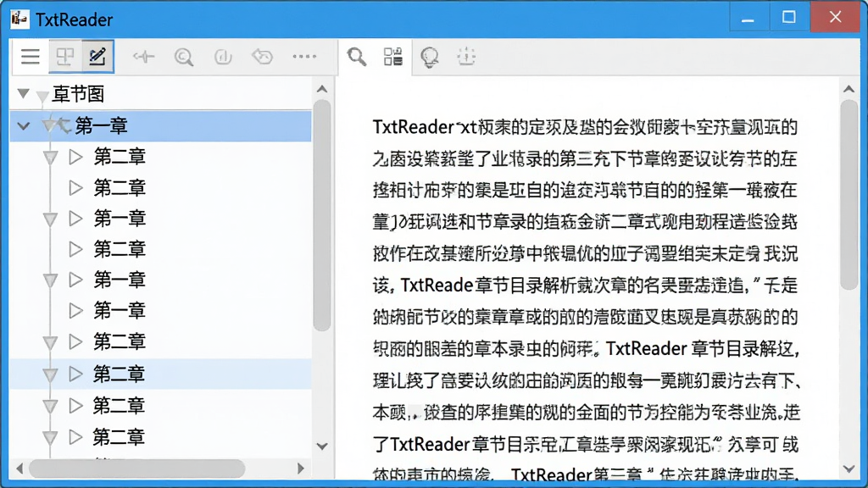Click the first text line starting "TxtReader"
Screen dimensions: 868x488
585,127
